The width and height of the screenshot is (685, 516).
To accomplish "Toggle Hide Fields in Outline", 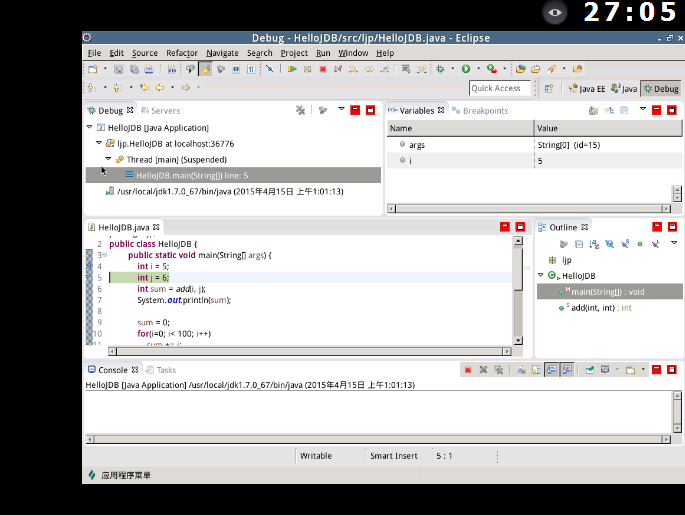I will pos(609,244).
